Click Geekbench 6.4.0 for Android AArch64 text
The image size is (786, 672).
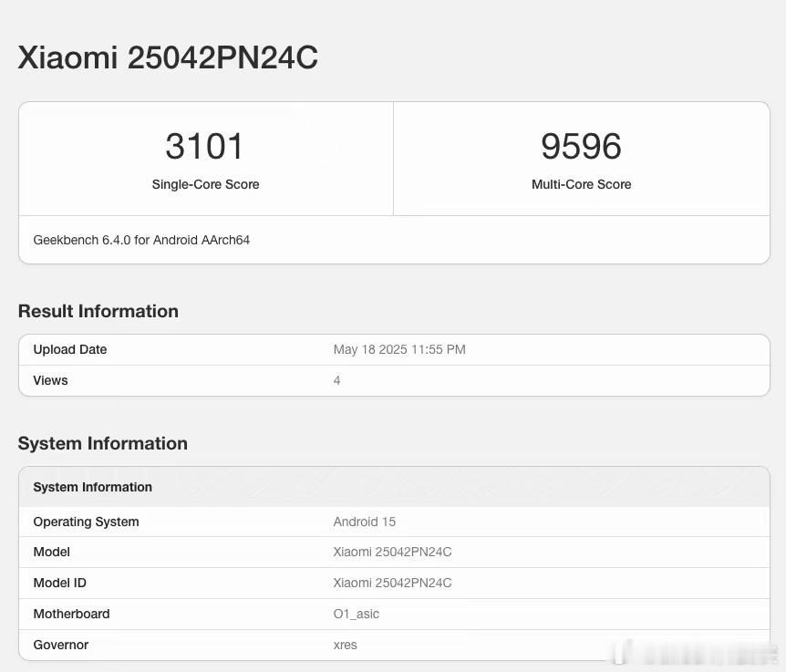coord(141,240)
